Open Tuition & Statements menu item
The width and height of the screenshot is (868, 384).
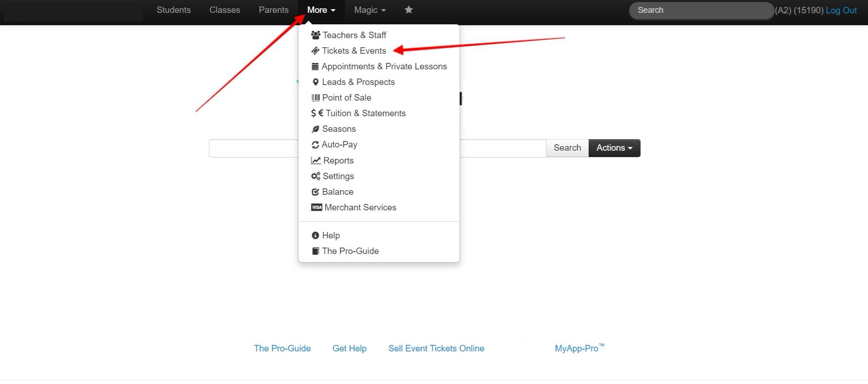click(366, 113)
